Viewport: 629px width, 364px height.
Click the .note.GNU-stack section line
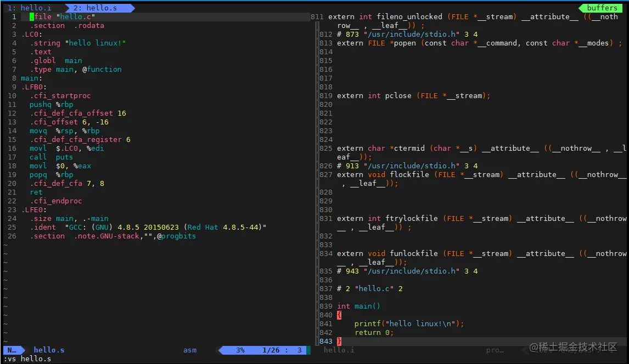click(113, 237)
